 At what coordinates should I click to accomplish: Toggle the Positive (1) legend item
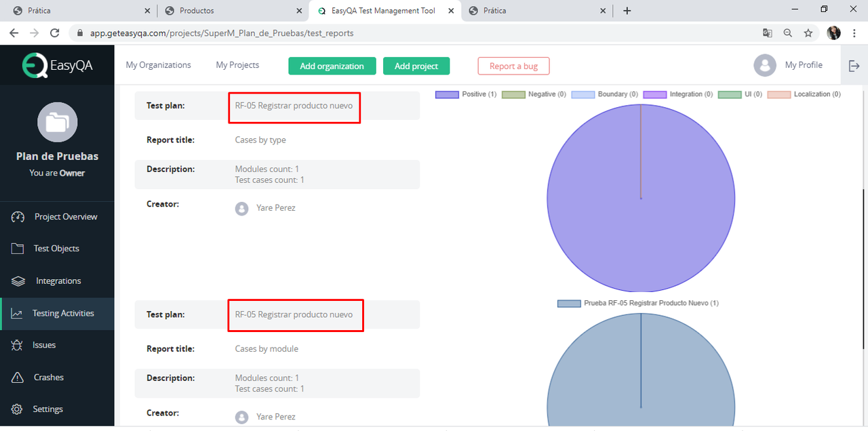point(466,94)
